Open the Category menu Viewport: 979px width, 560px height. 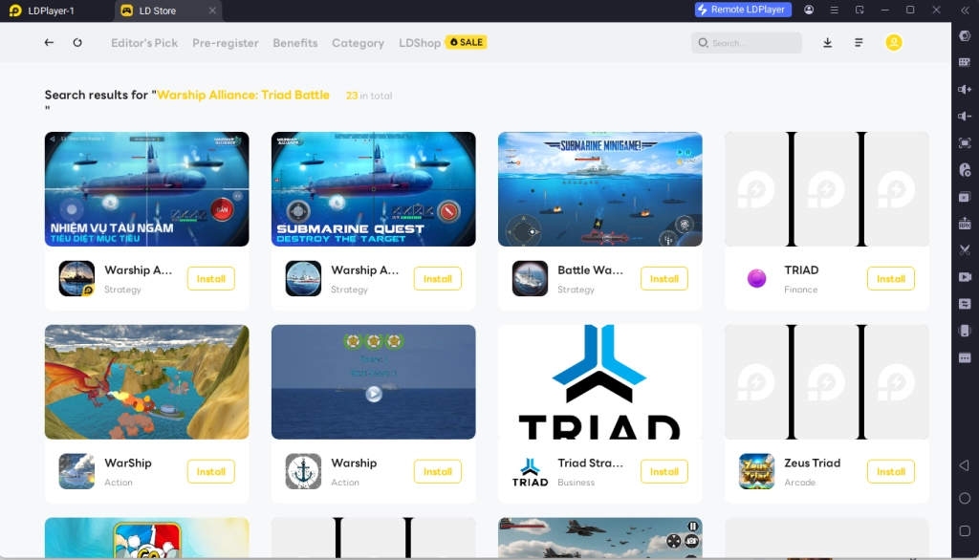[x=358, y=43]
